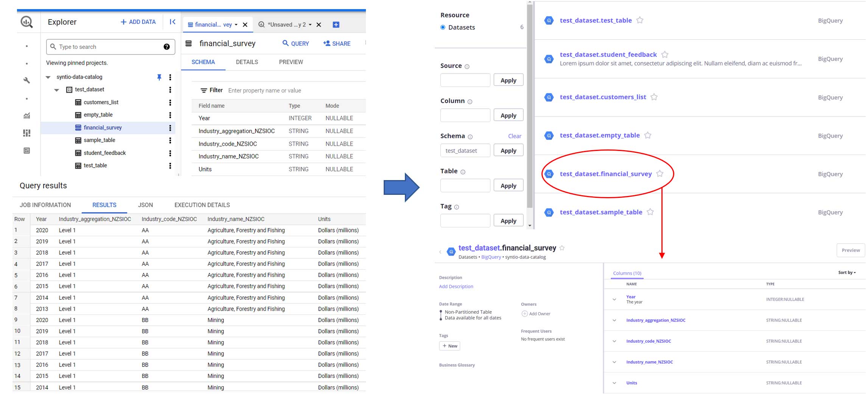
Task: Star the test_dataset.student_feedback result
Action: click(x=665, y=54)
